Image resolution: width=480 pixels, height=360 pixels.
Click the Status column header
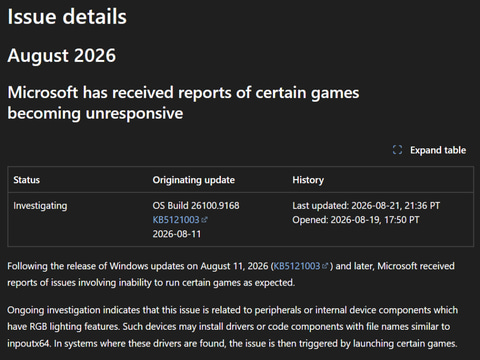tap(27, 180)
